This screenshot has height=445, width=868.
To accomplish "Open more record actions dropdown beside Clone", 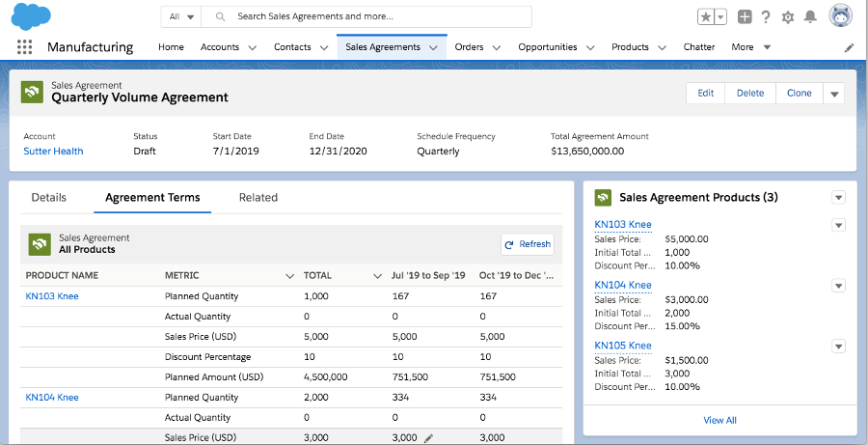I will click(x=834, y=93).
